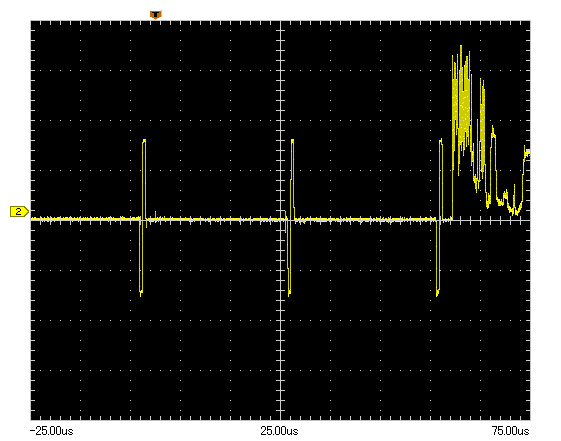The image size is (561, 441).
Task: Click the highest peak of the noisy burst
Action: click(461, 46)
